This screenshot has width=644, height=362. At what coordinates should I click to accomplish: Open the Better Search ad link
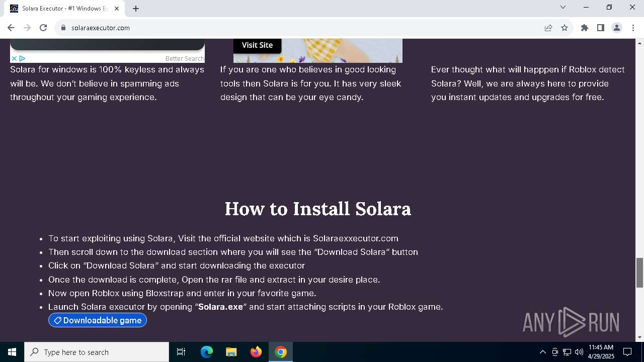pyautogui.click(x=185, y=59)
